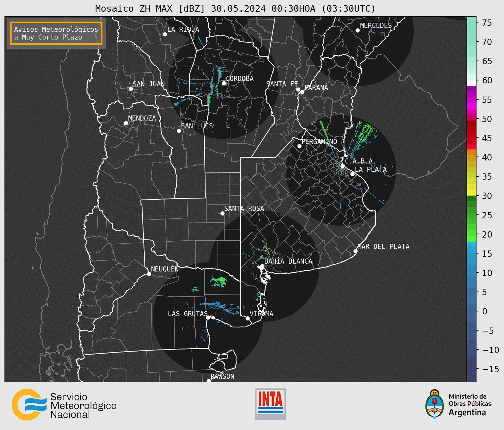
Task: Click the San Juan city marker dot
Action: (131, 89)
